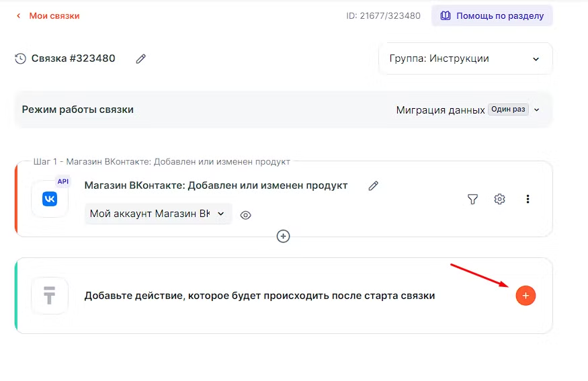Add an action with the orange plus button
The height and width of the screenshot is (381, 588).
[526, 295]
